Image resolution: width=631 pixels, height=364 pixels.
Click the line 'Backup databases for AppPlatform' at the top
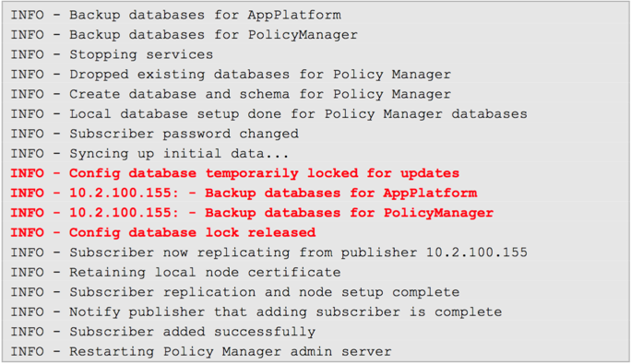pyautogui.click(x=175, y=16)
